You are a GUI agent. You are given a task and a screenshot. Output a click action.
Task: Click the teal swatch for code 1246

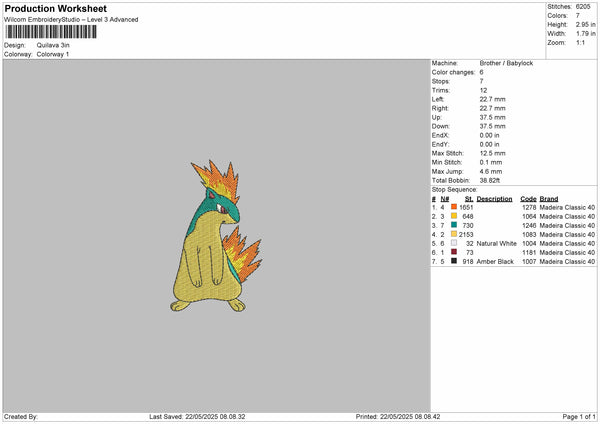tap(454, 225)
